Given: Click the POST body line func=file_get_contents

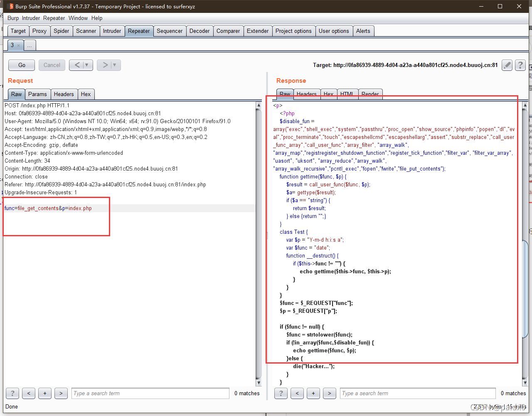Looking at the screenshot, I should tap(48, 208).
